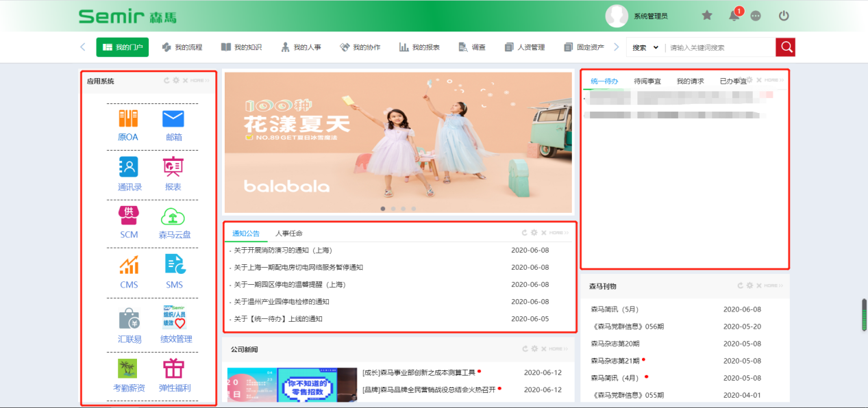Launch the 通讯录 contacts app

pos(129,175)
